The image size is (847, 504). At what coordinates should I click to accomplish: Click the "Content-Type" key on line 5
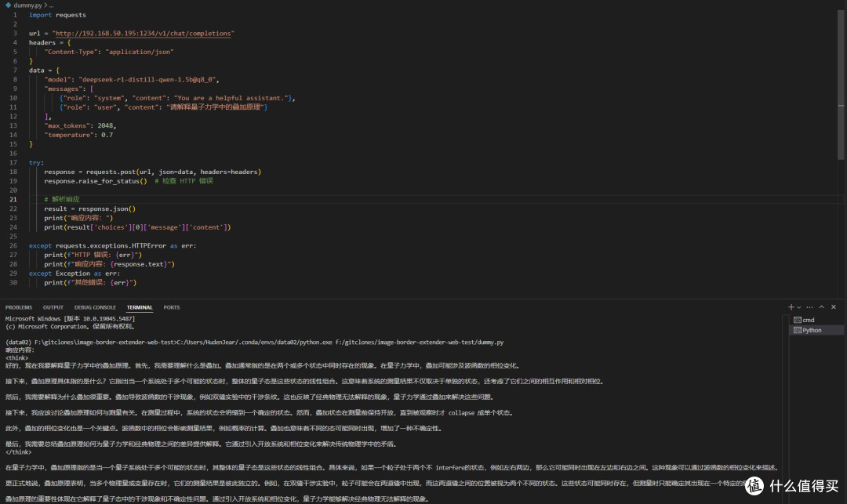click(x=71, y=52)
